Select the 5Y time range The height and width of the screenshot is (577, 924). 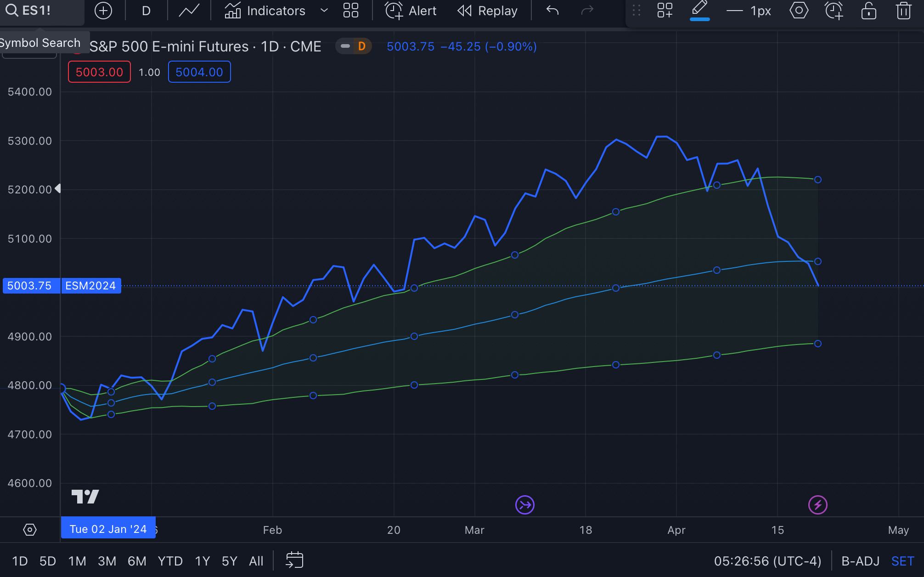[230, 561]
